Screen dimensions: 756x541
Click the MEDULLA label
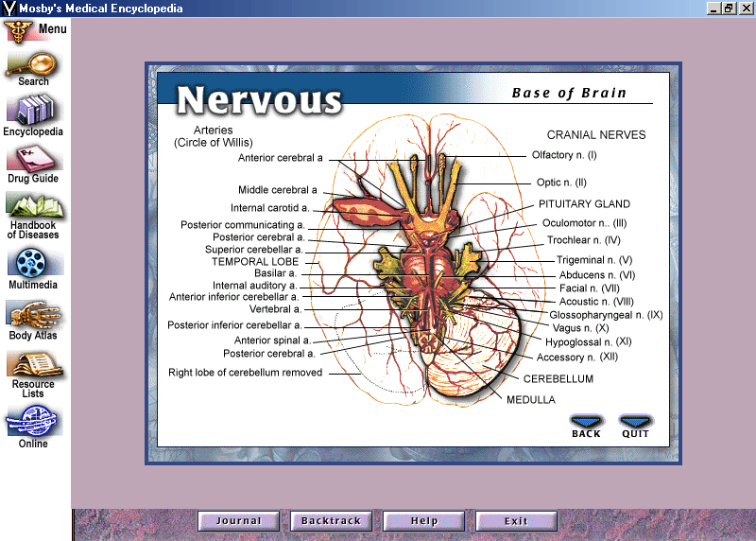(x=531, y=399)
